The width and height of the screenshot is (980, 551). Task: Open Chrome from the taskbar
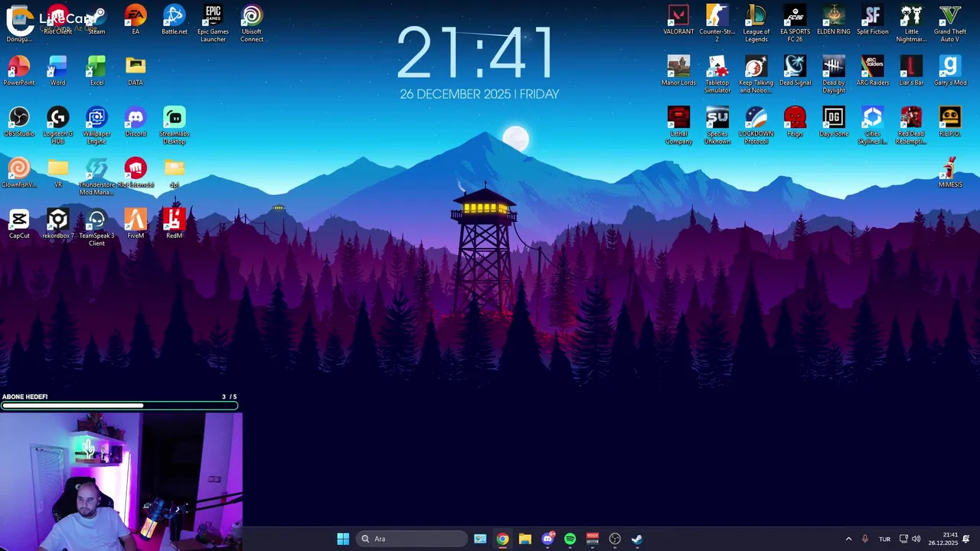(502, 539)
